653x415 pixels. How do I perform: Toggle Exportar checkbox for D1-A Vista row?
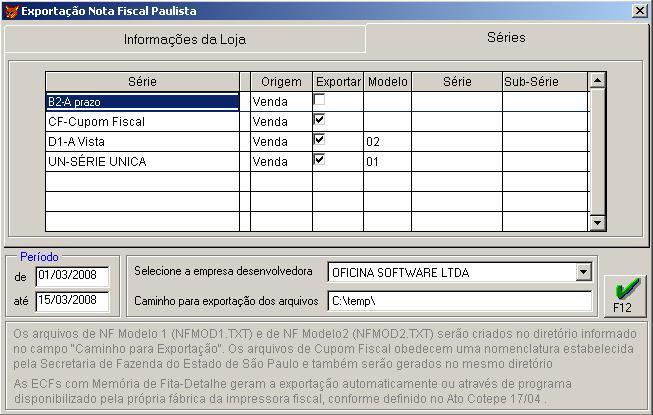pos(319,139)
